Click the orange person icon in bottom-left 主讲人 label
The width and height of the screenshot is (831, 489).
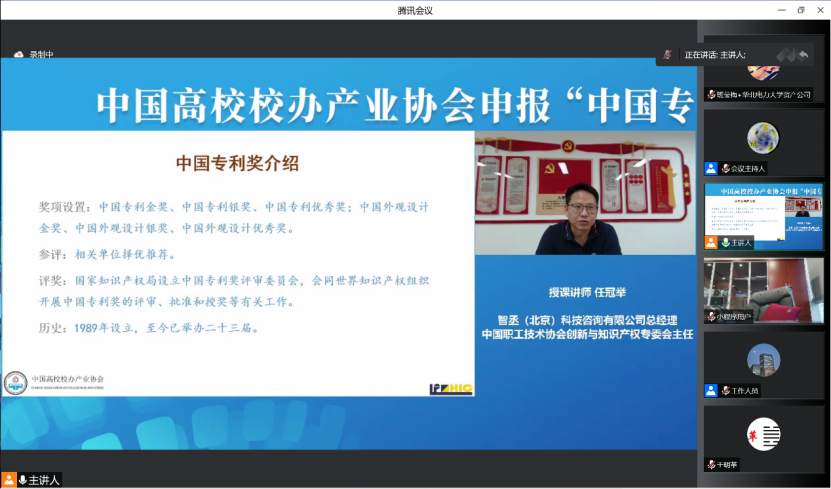pyautogui.click(x=8, y=480)
